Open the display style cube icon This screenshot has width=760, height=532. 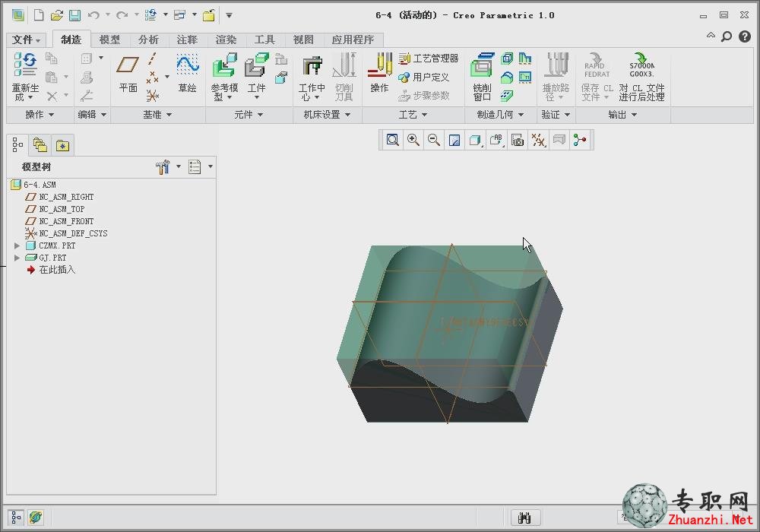tap(475, 141)
